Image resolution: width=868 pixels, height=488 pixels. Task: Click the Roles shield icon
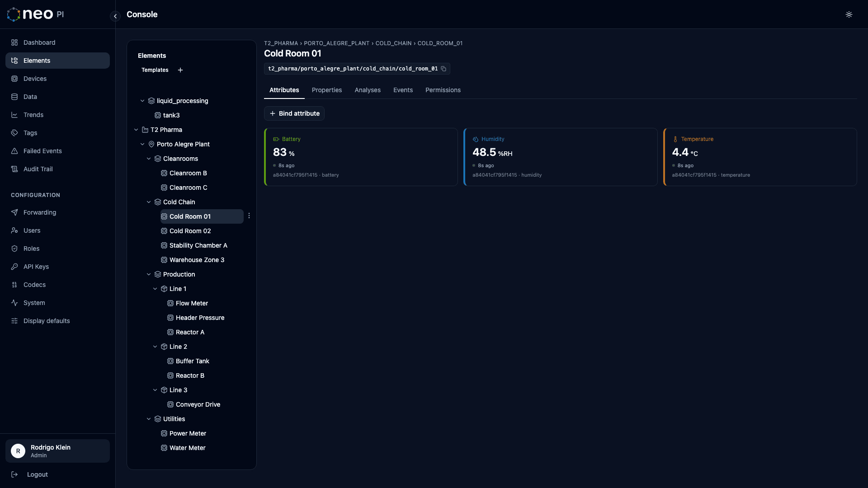(14, 249)
